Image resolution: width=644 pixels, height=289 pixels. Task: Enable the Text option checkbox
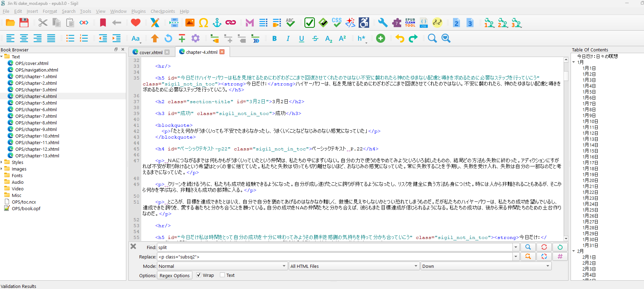(222, 275)
